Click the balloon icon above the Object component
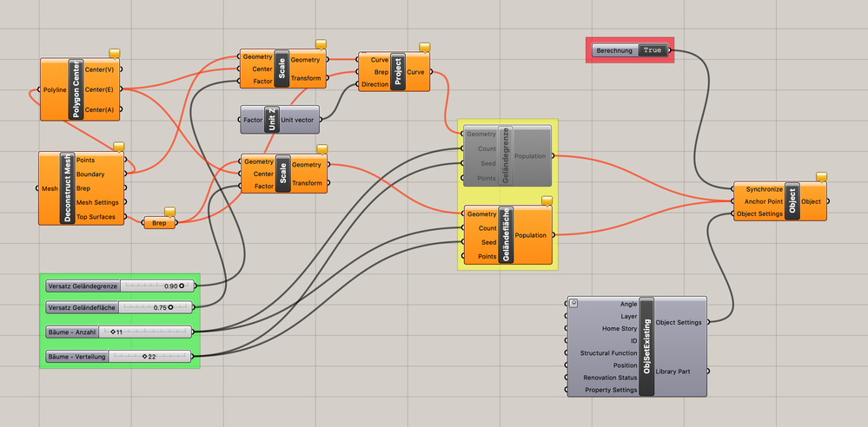 [x=821, y=177]
